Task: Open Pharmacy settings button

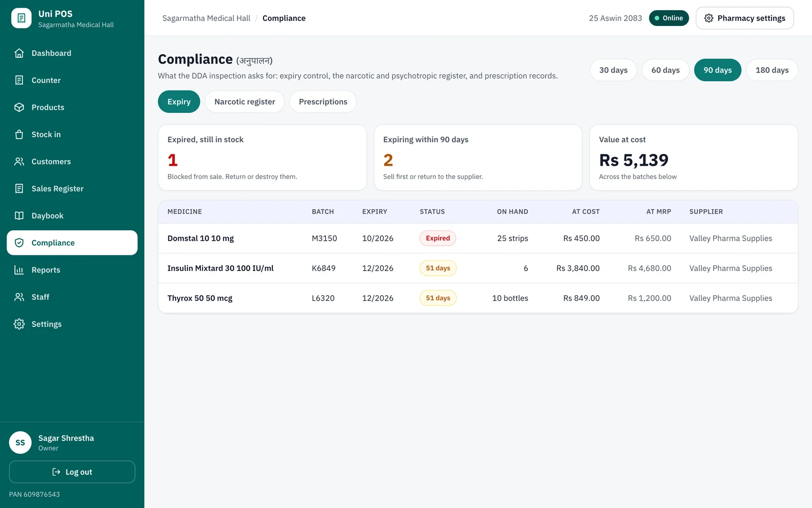Action: pos(745,18)
